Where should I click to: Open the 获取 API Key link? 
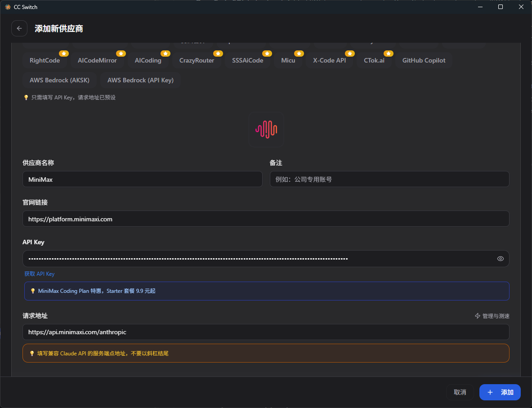[39, 273]
